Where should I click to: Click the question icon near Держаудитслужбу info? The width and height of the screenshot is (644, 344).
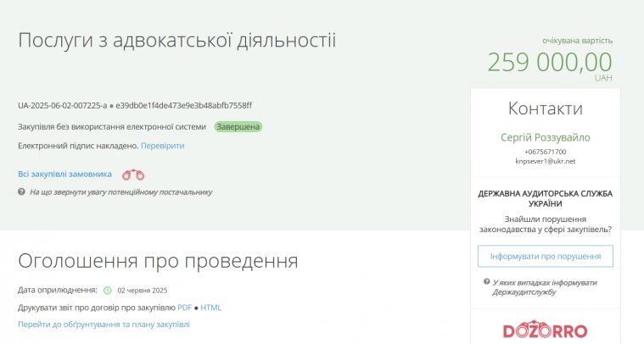[x=485, y=282]
